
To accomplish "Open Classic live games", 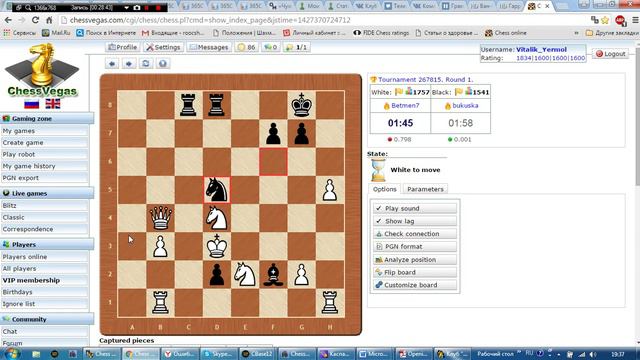I will coord(44,217).
